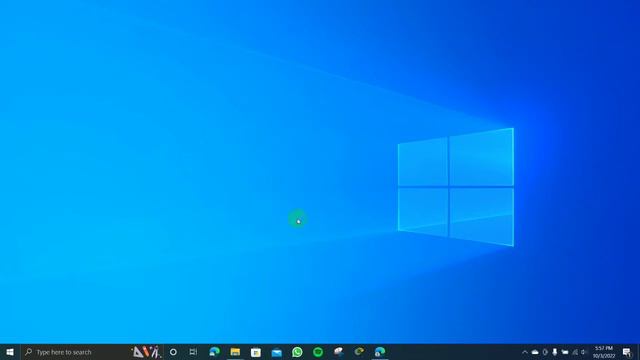
Task: Open the OneDrive cloud tray icon
Action: 535,352
